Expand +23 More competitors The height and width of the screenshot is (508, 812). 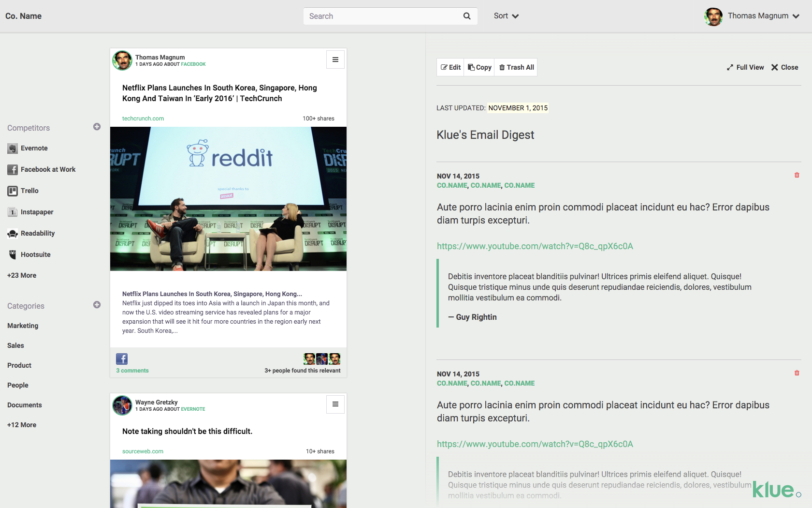(x=22, y=275)
